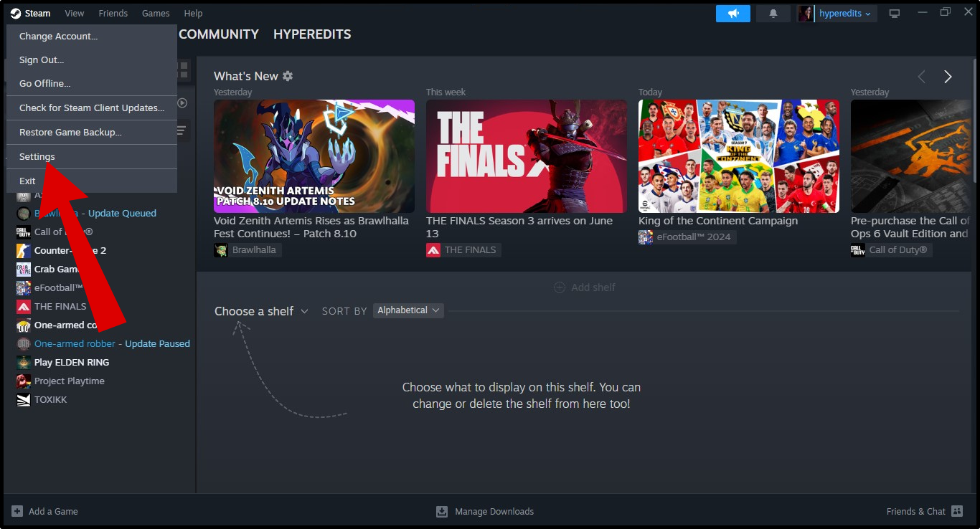This screenshot has width=980, height=529.
Task: Open THE FINALS Season 3 arrives headline
Action: pyautogui.click(x=519, y=227)
